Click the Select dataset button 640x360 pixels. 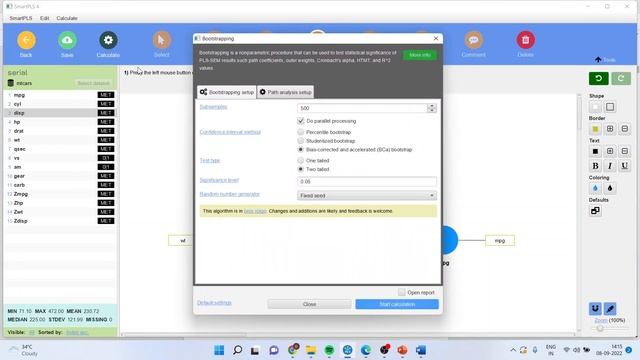pyautogui.click(x=93, y=83)
